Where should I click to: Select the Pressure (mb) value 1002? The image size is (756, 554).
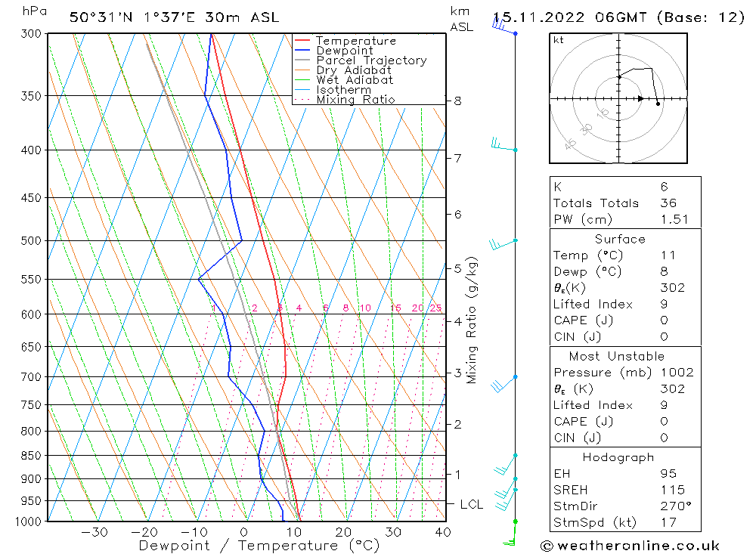(x=677, y=373)
